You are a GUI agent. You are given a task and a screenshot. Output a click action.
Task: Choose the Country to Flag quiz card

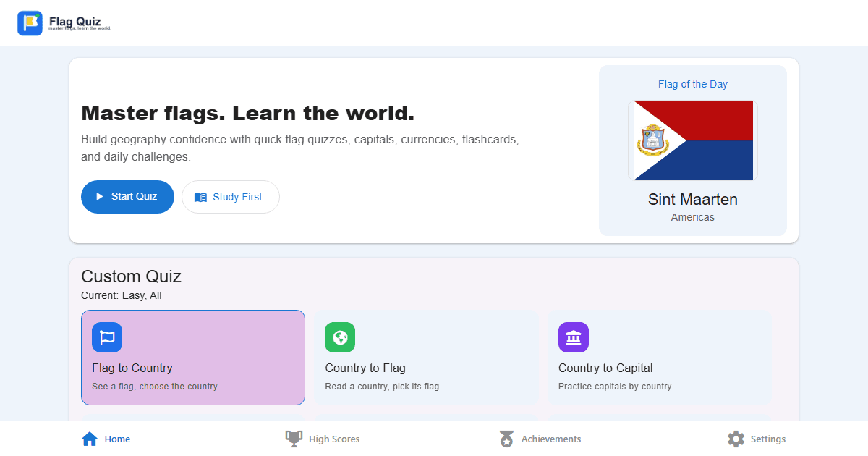point(426,358)
